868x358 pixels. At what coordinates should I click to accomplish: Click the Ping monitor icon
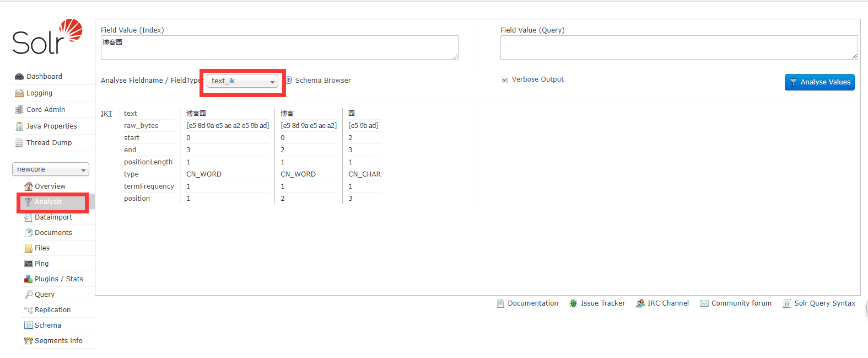29,264
